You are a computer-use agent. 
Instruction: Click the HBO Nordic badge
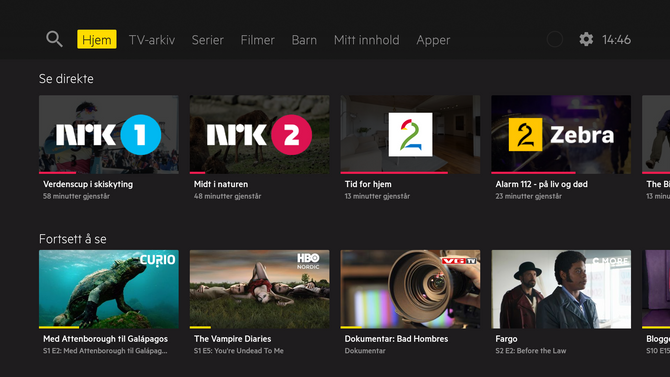tap(308, 261)
